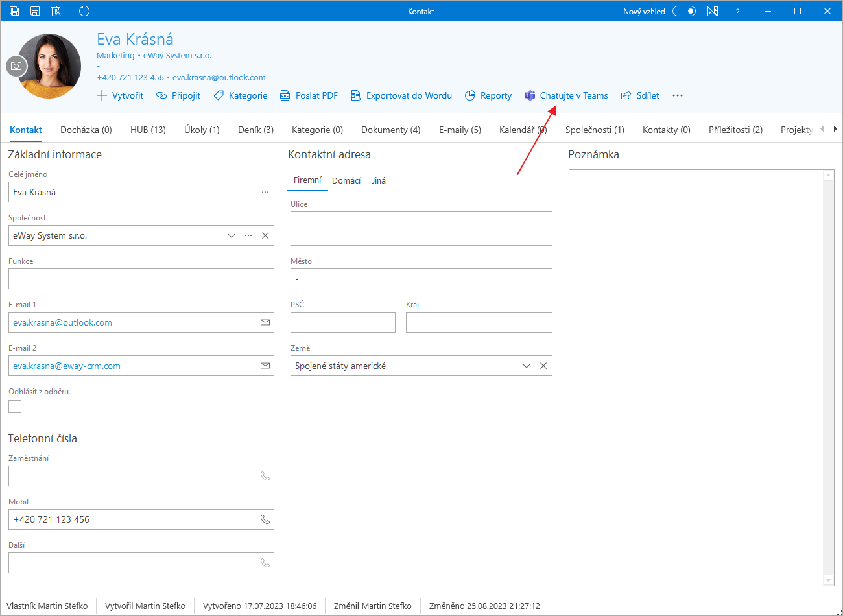Open help question mark icon
This screenshot has height=616, width=843.
click(737, 12)
